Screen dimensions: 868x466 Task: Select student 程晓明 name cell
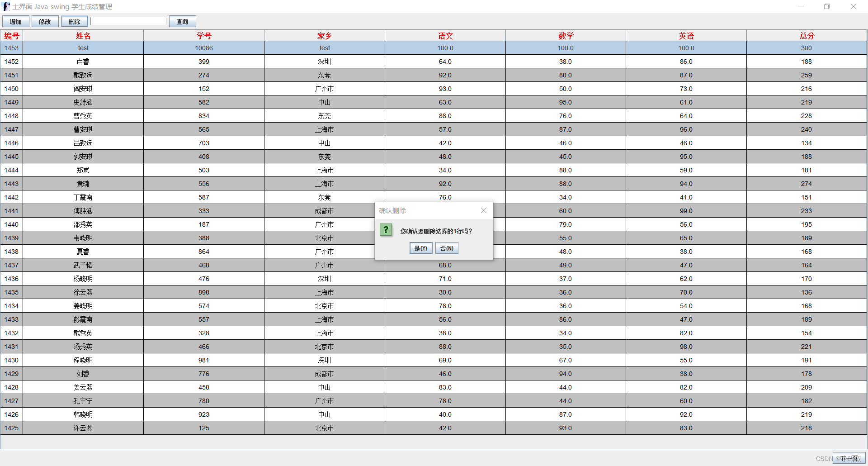(83, 360)
